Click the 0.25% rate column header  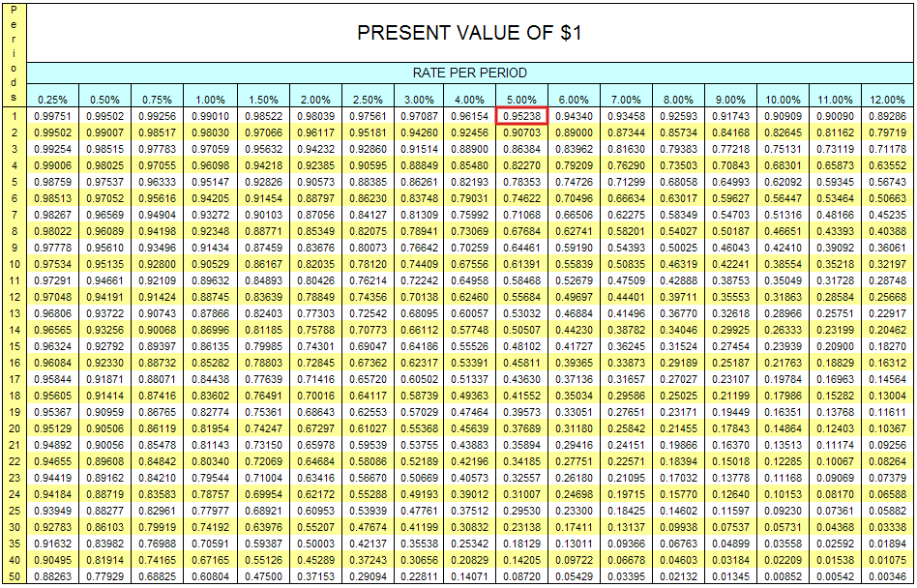[x=52, y=100]
